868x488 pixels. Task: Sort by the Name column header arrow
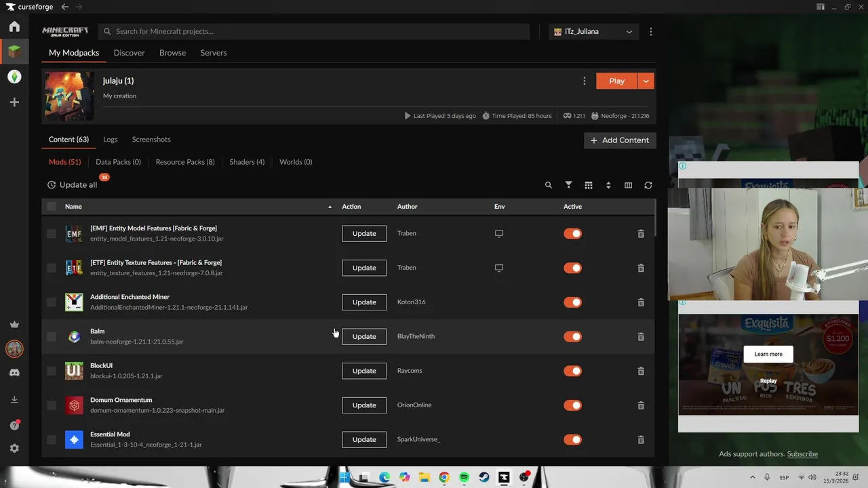point(330,207)
